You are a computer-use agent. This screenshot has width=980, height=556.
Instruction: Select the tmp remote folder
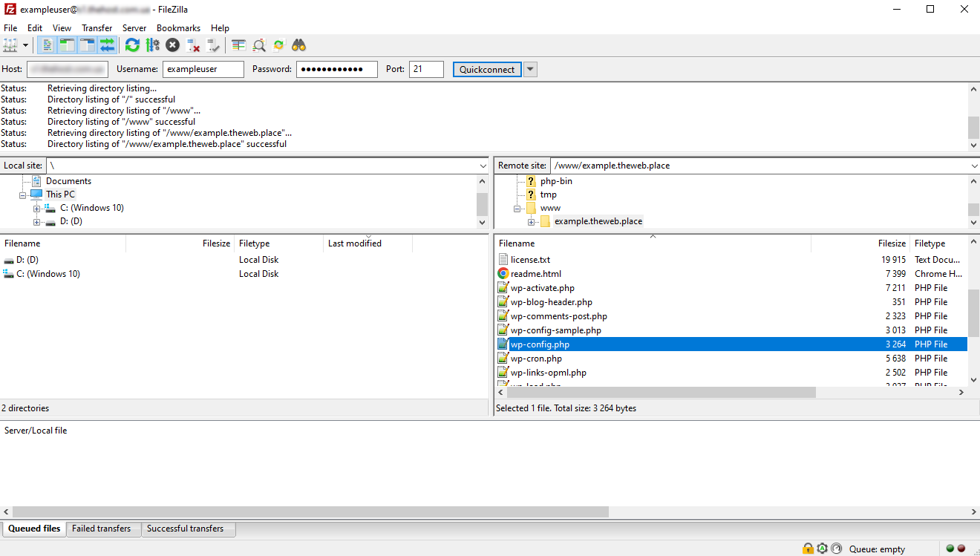[548, 194]
